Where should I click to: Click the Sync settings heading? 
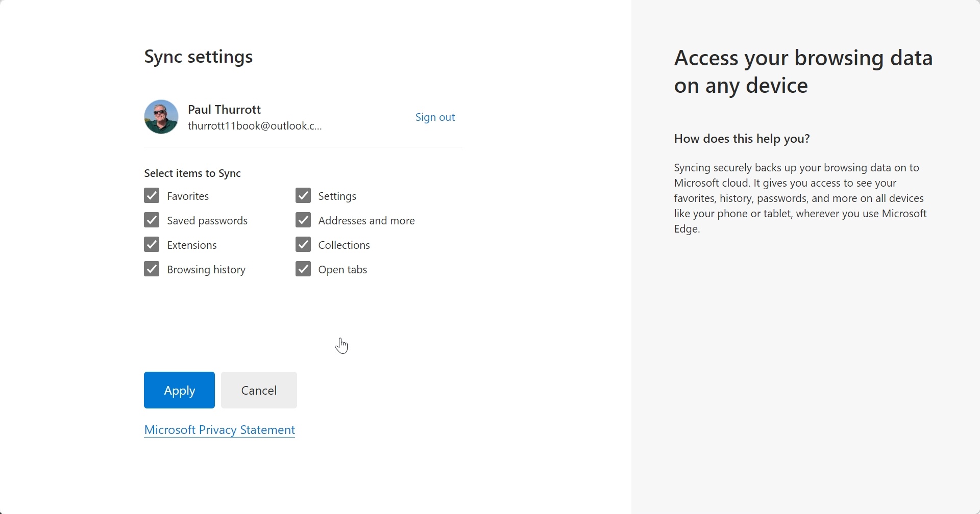click(x=199, y=57)
